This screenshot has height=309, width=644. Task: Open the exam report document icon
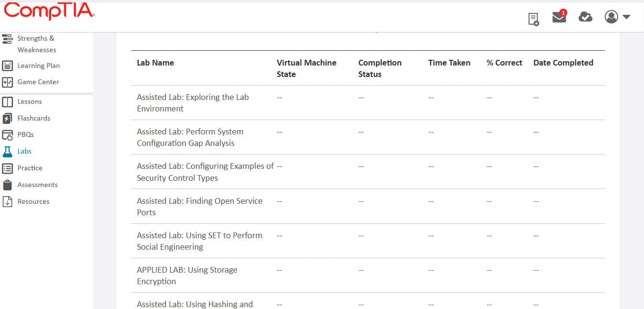coord(533,17)
